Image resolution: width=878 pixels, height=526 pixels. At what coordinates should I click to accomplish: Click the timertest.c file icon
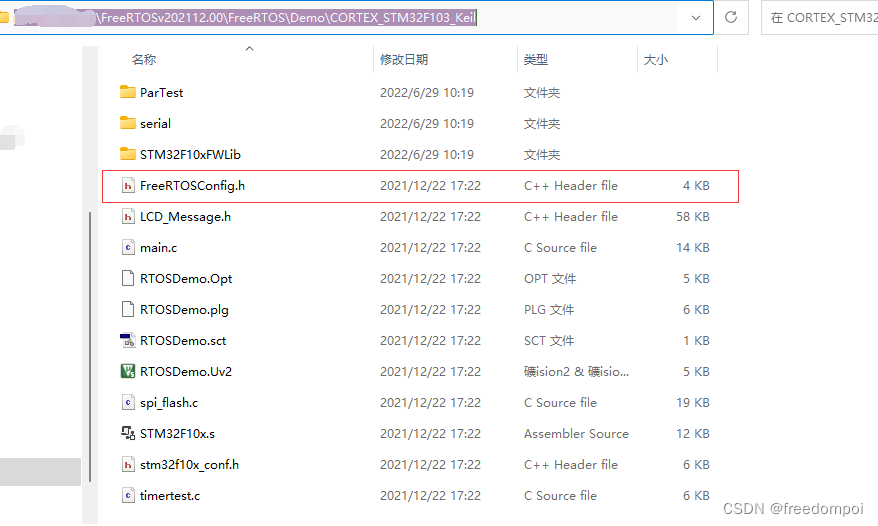pyautogui.click(x=128, y=495)
